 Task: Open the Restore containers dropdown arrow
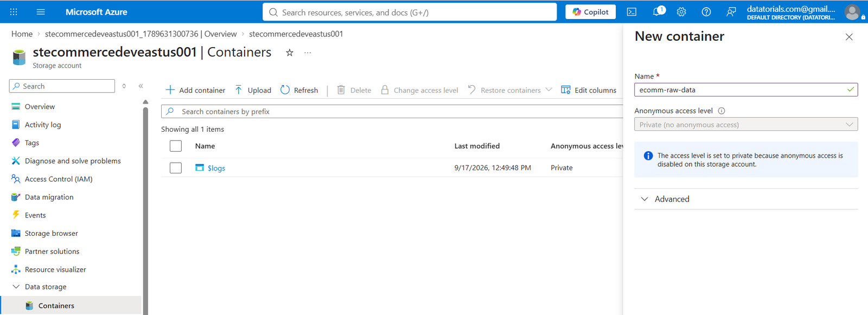coord(548,90)
